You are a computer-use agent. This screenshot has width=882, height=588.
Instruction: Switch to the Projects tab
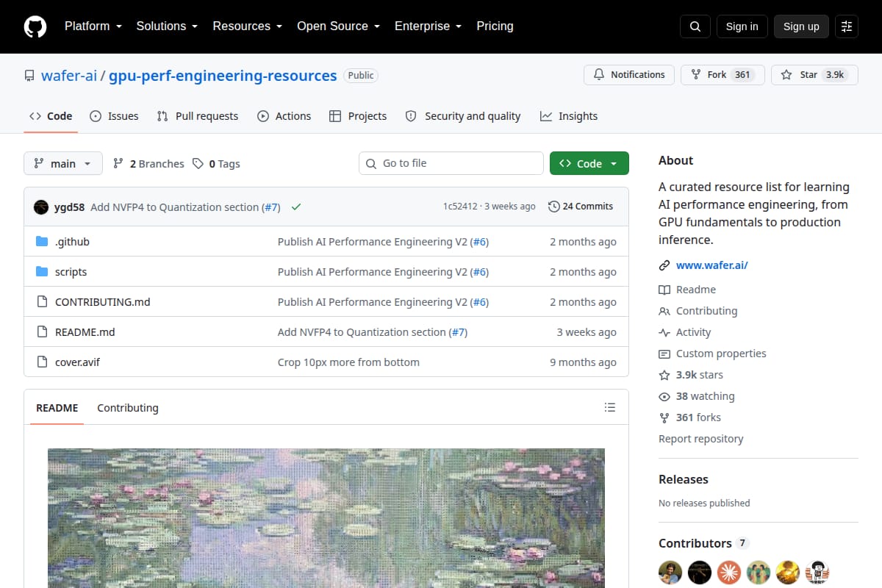click(x=358, y=116)
